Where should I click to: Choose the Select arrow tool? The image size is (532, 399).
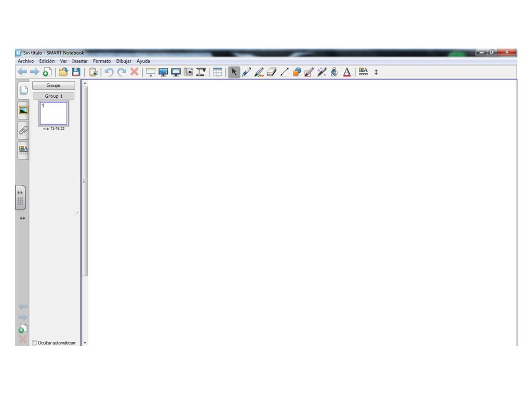tap(234, 72)
